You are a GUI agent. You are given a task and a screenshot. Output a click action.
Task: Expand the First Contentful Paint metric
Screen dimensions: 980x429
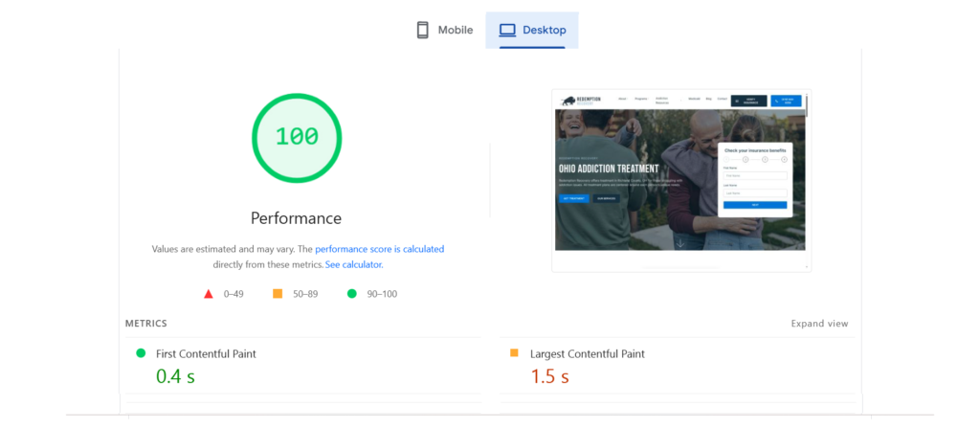coord(206,354)
